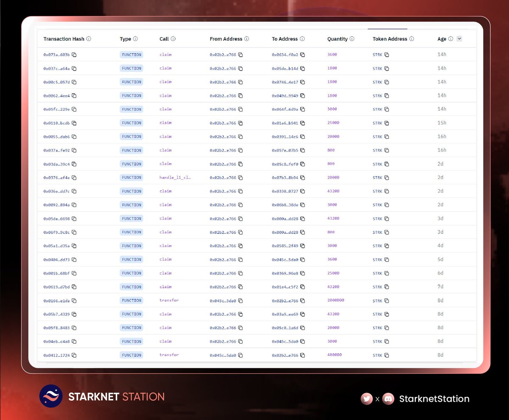Copy transaction hash 0x037c…a64a
The image size is (509, 420).
(x=74, y=68)
